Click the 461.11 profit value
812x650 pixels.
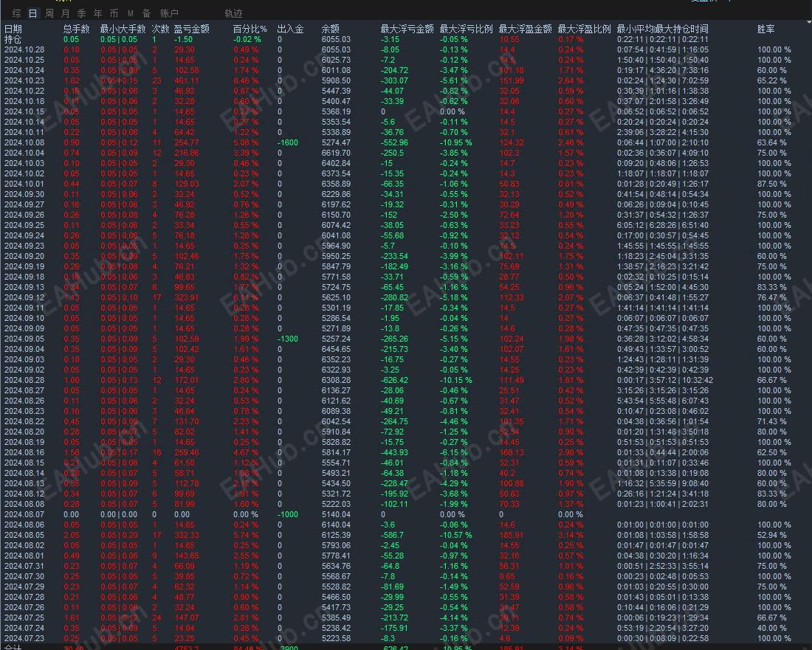[187, 80]
